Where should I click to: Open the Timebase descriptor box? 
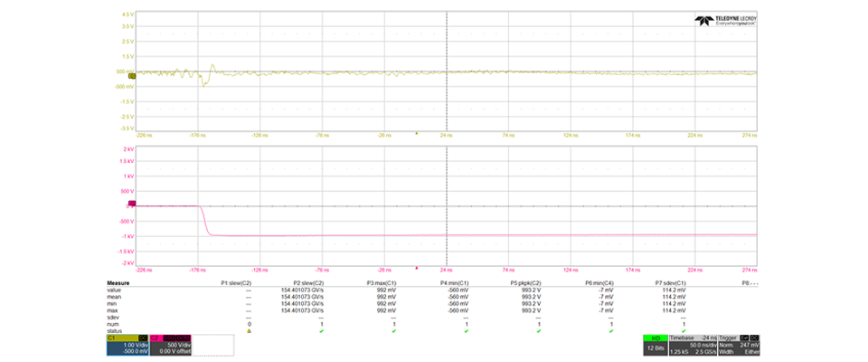point(693,344)
